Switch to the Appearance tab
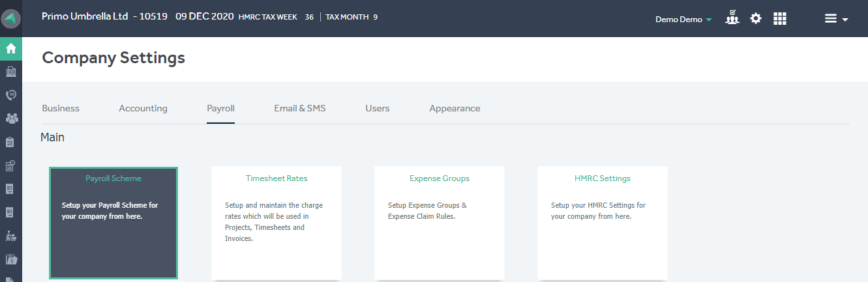This screenshot has width=868, height=282. [455, 108]
